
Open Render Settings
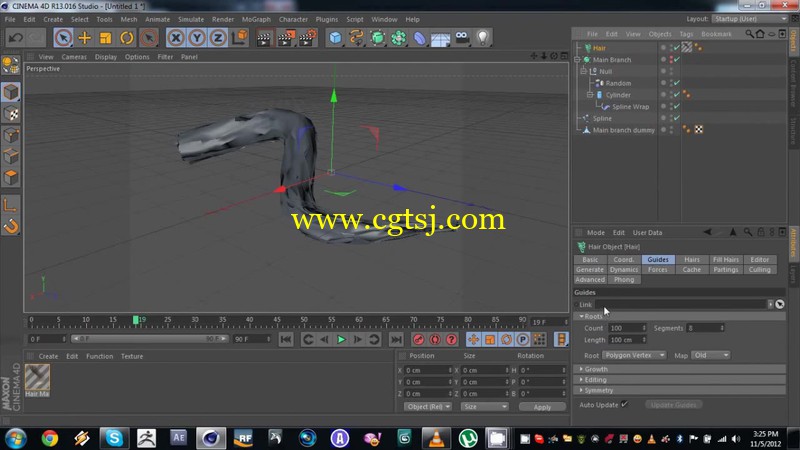(308, 38)
